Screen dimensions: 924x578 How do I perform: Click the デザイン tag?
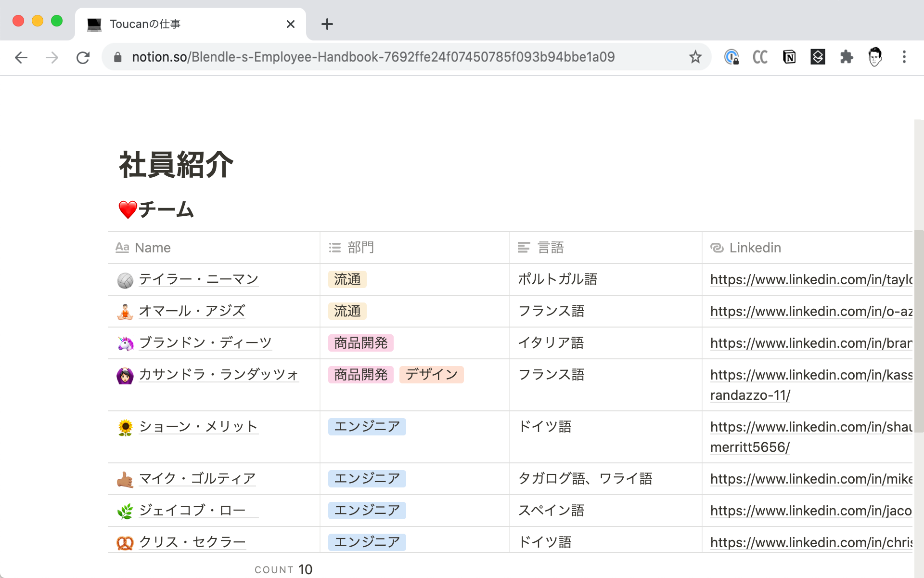click(431, 375)
